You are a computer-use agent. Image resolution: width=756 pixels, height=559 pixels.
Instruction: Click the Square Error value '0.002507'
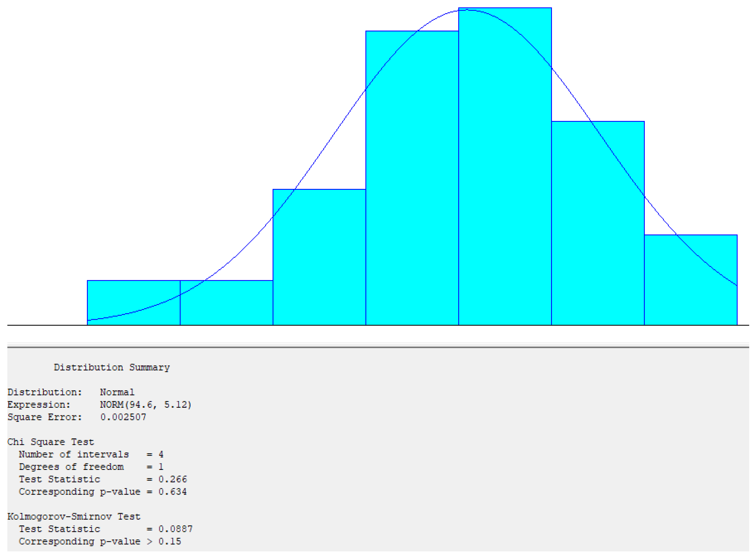pos(123,418)
